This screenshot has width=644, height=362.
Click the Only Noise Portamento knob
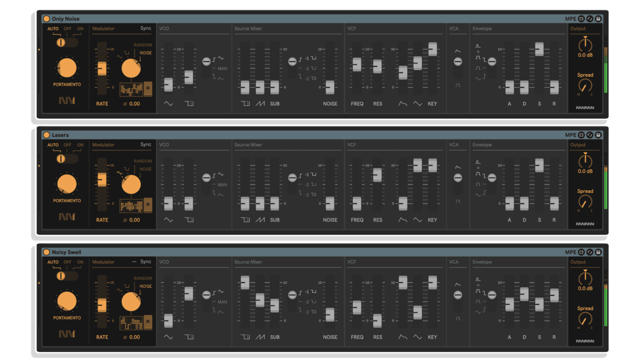[67, 68]
